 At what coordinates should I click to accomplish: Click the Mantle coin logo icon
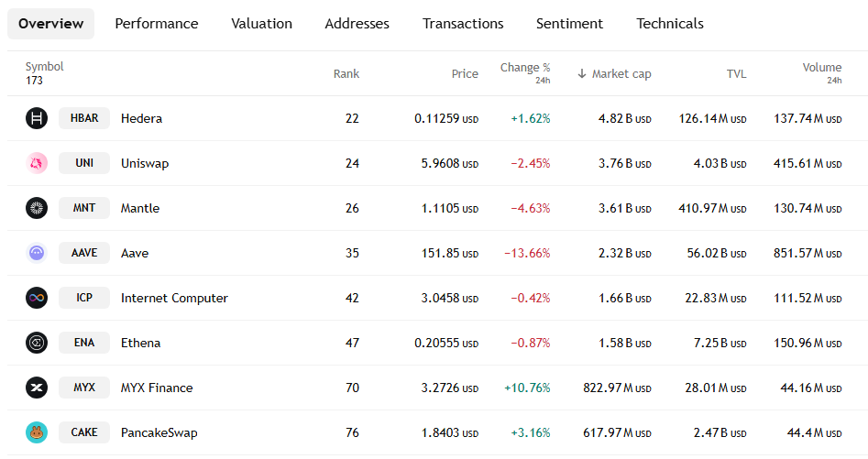37,208
